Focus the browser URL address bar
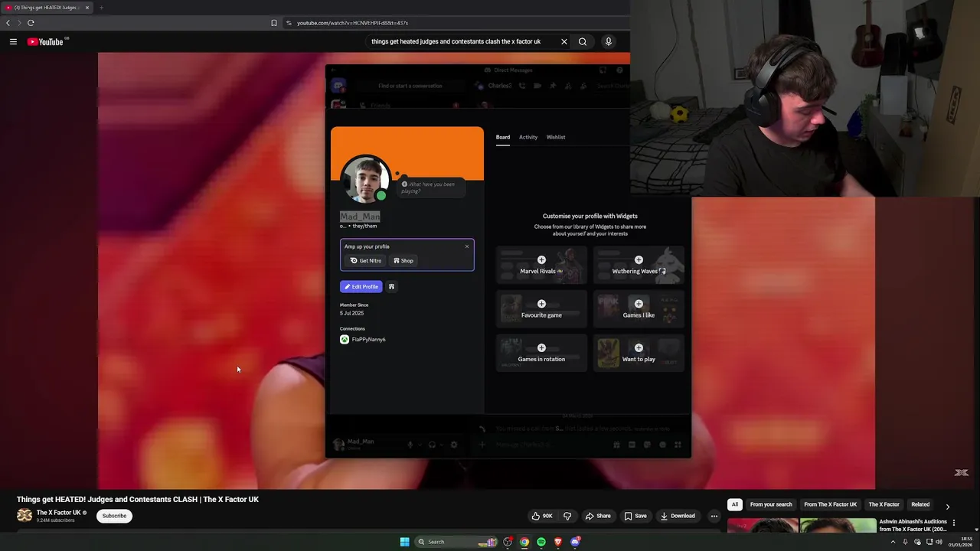 point(456,23)
